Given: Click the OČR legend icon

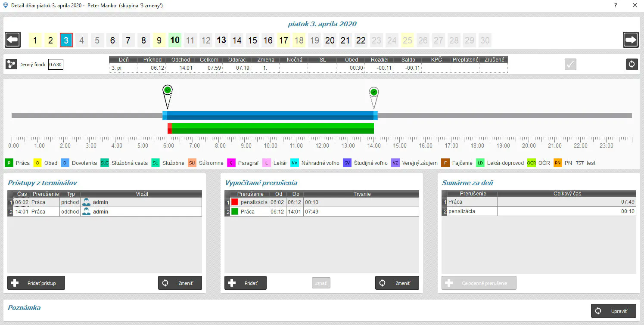Looking at the screenshot, I should (532, 163).
